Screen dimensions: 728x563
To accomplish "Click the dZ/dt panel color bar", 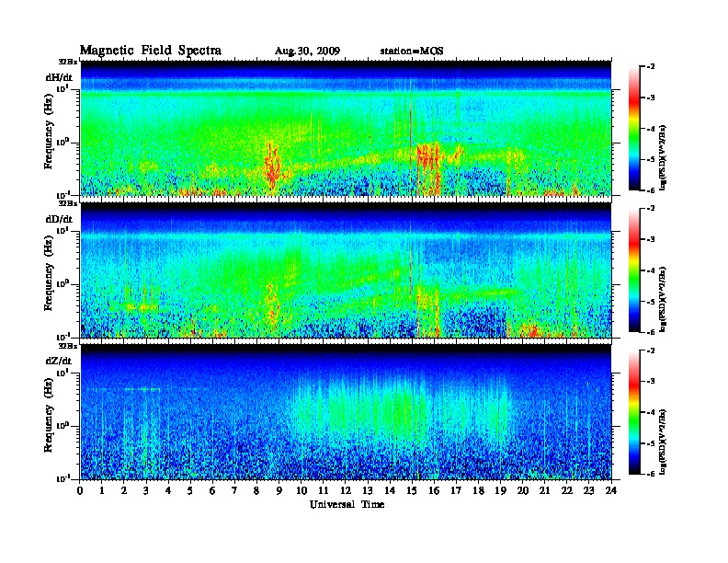I will (634, 412).
